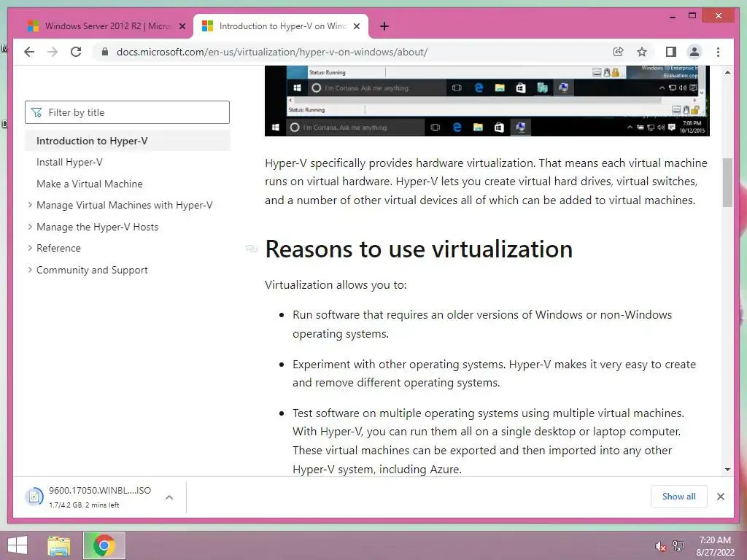
Task: Close the downloads bar
Action: point(720,497)
